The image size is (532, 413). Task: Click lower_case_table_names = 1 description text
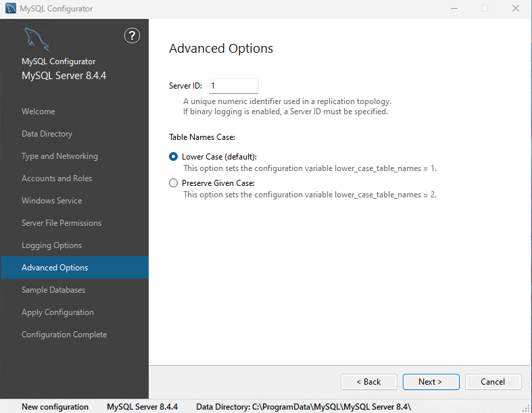coord(310,168)
